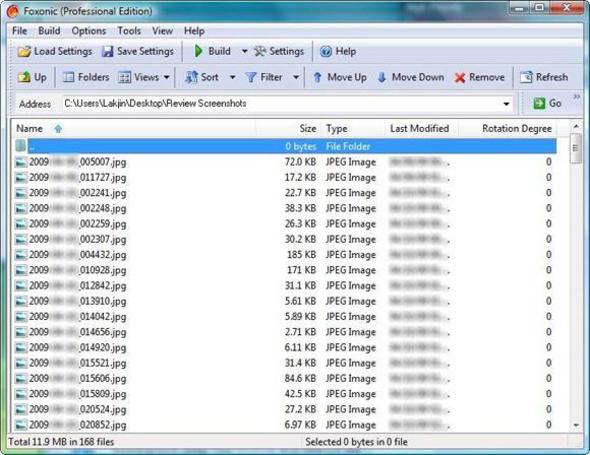
Task: Click the image icon of 004432.jpg
Action: pyautogui.click(x=21, y=255)
